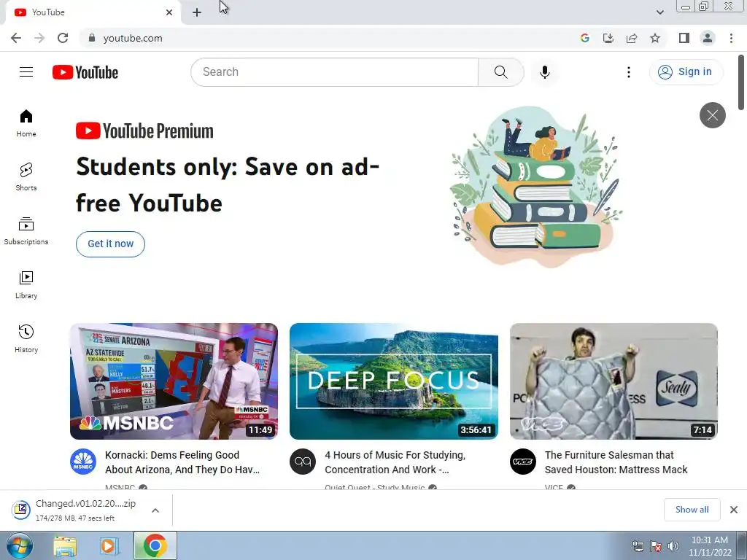Click the 4 Hours of Music title
747x560 pixels.
[x=395, y=462]
